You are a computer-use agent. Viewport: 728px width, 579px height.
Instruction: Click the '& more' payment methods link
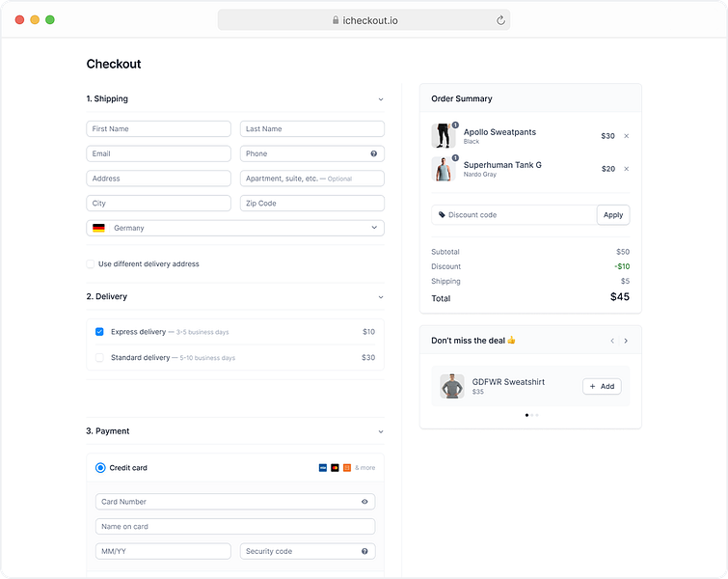pyautogui.click(x=364, y=467)
